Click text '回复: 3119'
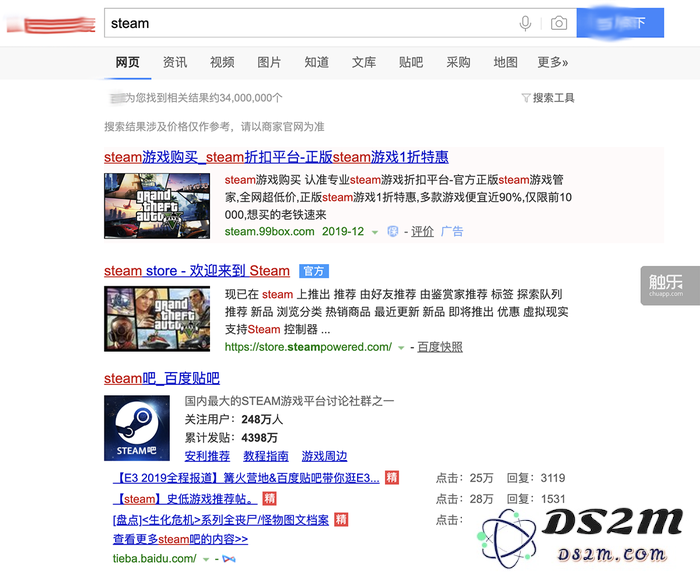The image size is (700, 572). coord(536,478)
